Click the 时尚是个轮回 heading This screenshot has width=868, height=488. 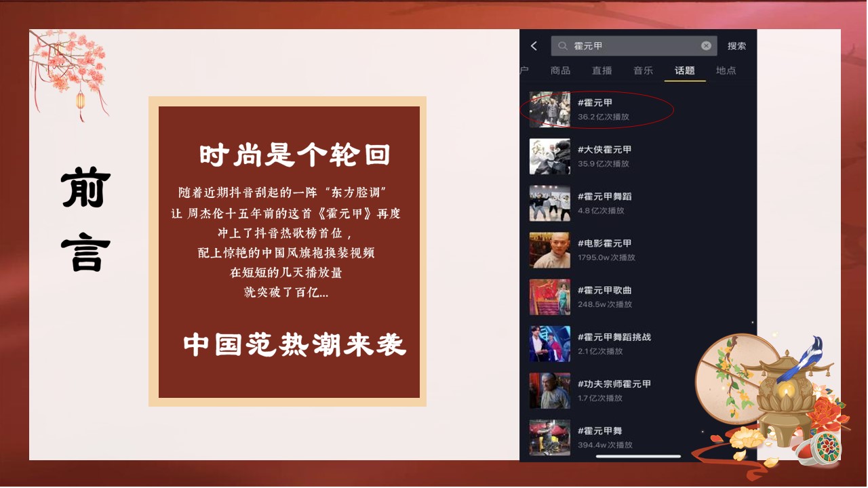[x=295, y=155]
